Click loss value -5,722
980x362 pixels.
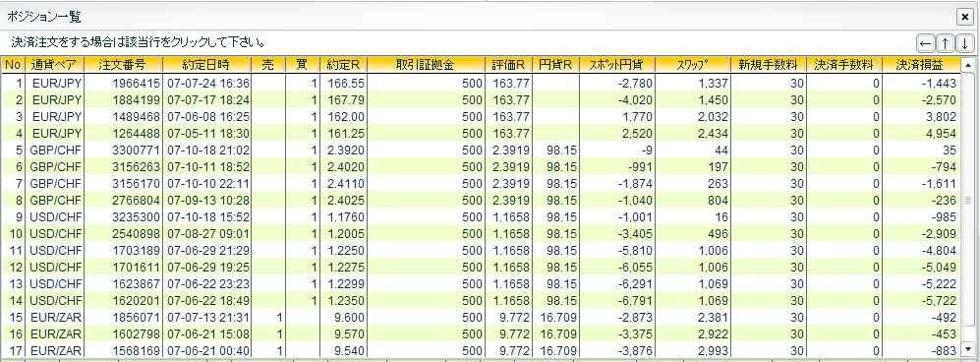(x=939, y=301)
